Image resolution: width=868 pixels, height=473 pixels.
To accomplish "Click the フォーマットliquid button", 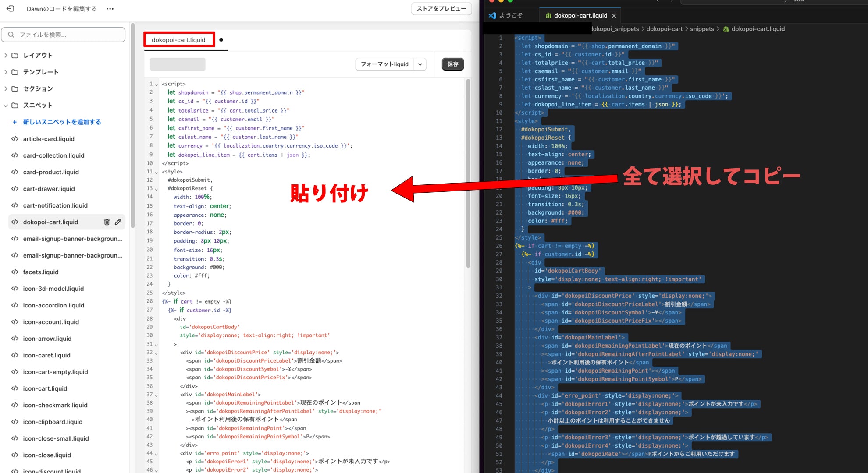I will tap(384, 64).
